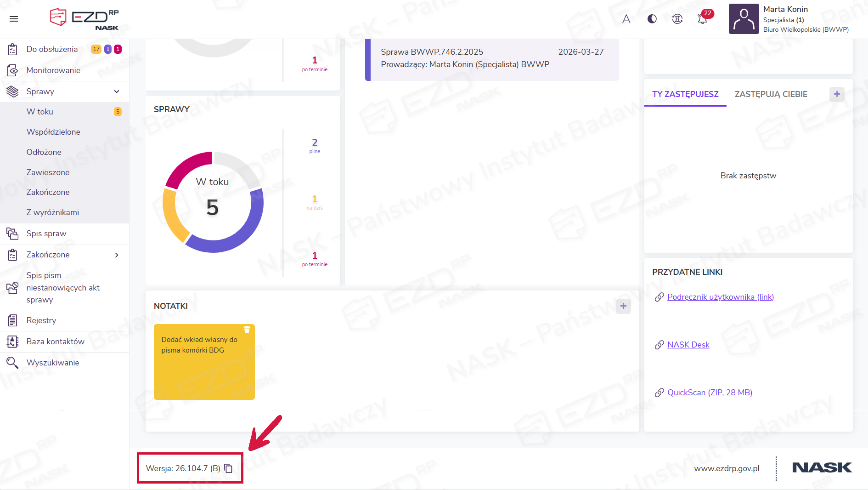Open W toku cases list
868x490 pixels.
(x=40, y=112)
